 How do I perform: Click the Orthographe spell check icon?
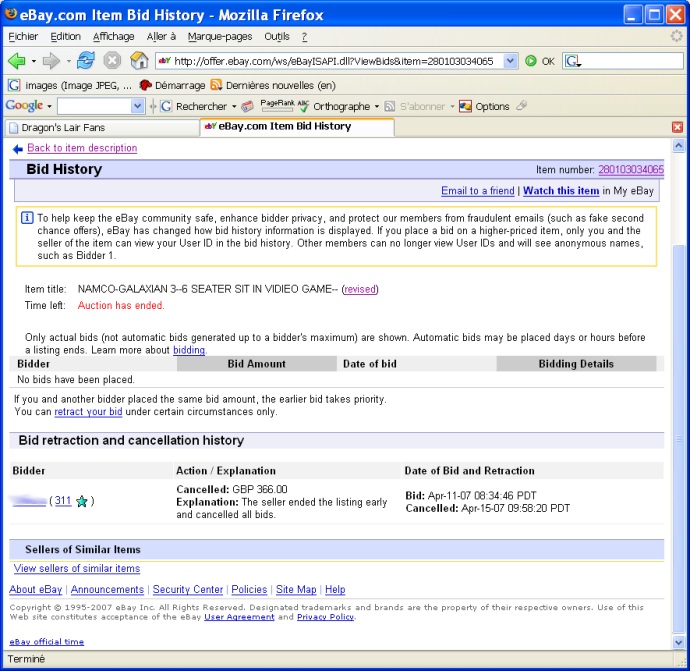[x=304, y=106]
